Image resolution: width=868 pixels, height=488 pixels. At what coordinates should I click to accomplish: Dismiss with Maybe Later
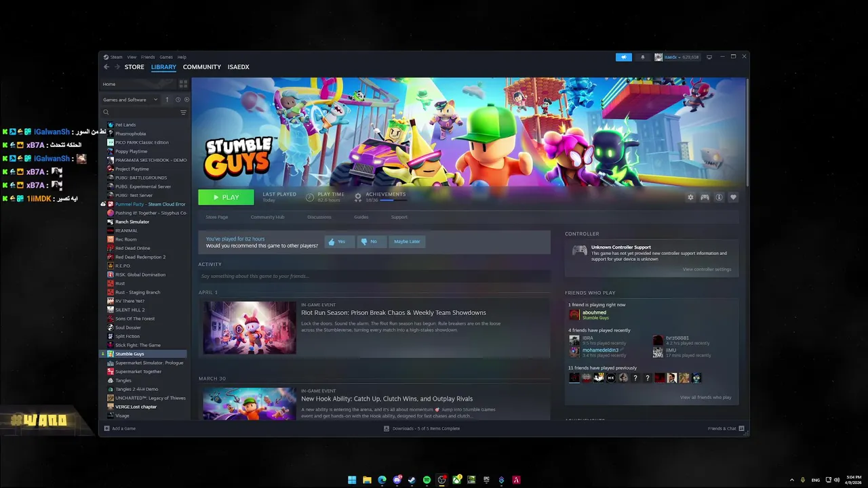coord(407,241)
